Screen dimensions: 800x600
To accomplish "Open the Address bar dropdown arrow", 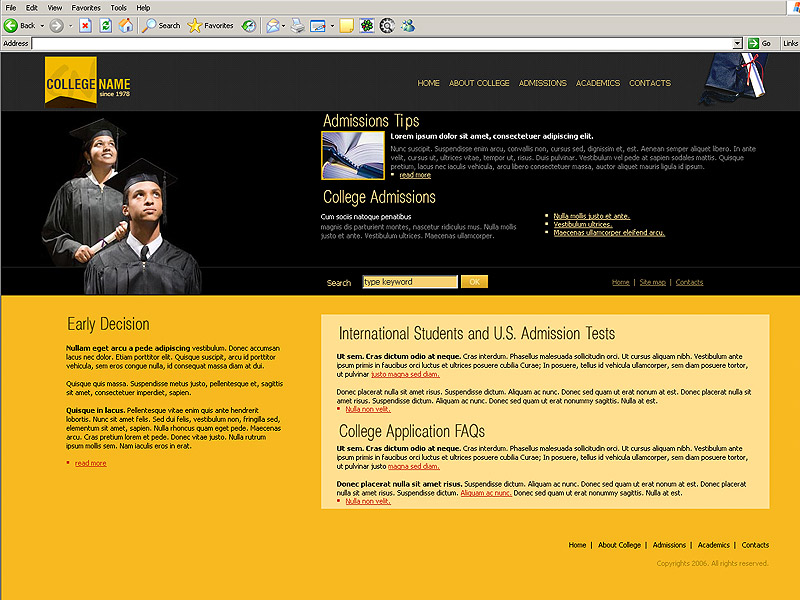I will pos(738,43).
